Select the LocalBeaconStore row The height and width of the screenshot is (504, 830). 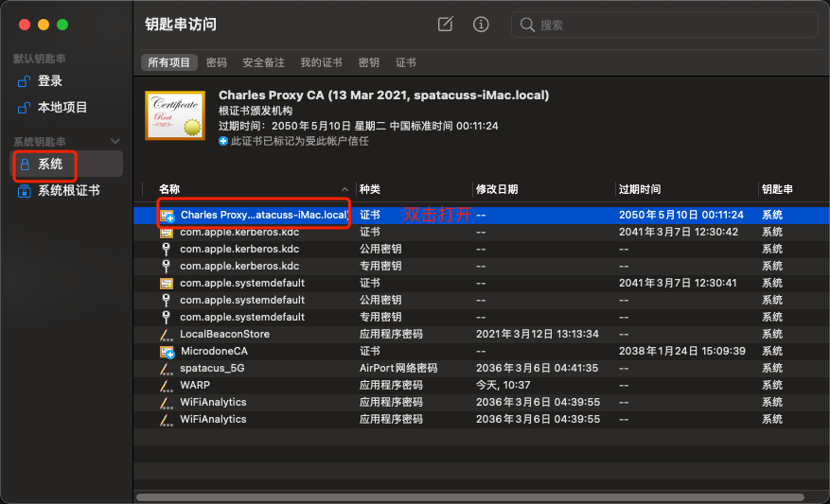481,334
